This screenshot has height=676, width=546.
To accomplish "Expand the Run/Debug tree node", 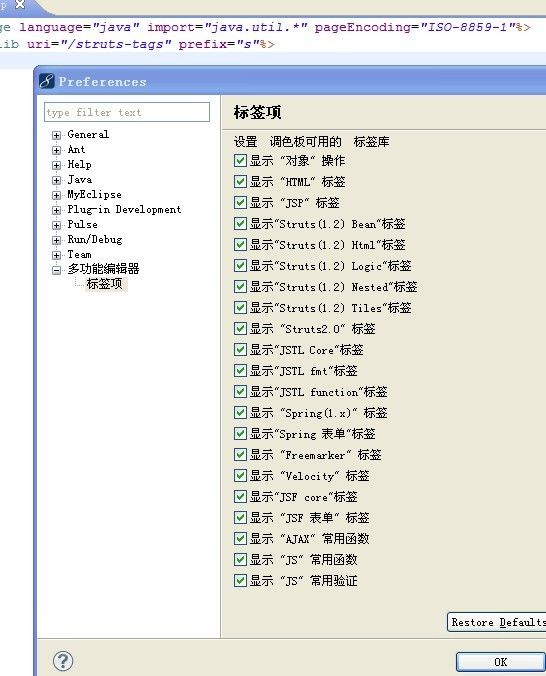I will coord(56,240).
